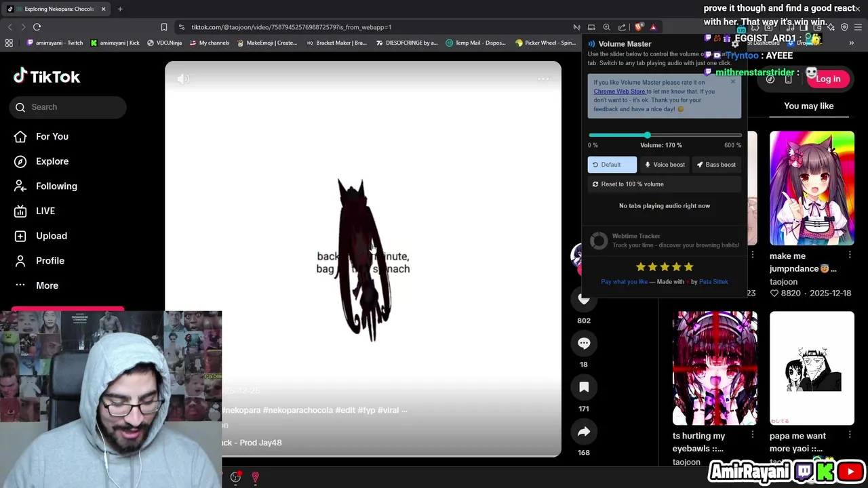Like the video with heart icon
The image size is (868, 488).
click(x=584, y=299)
